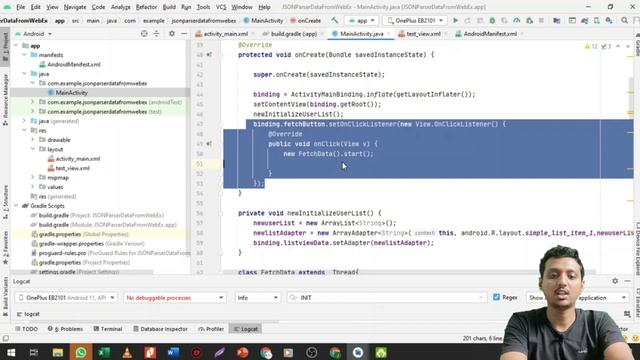
Task: Open Project panel gear options
Action: click(172, 34)
